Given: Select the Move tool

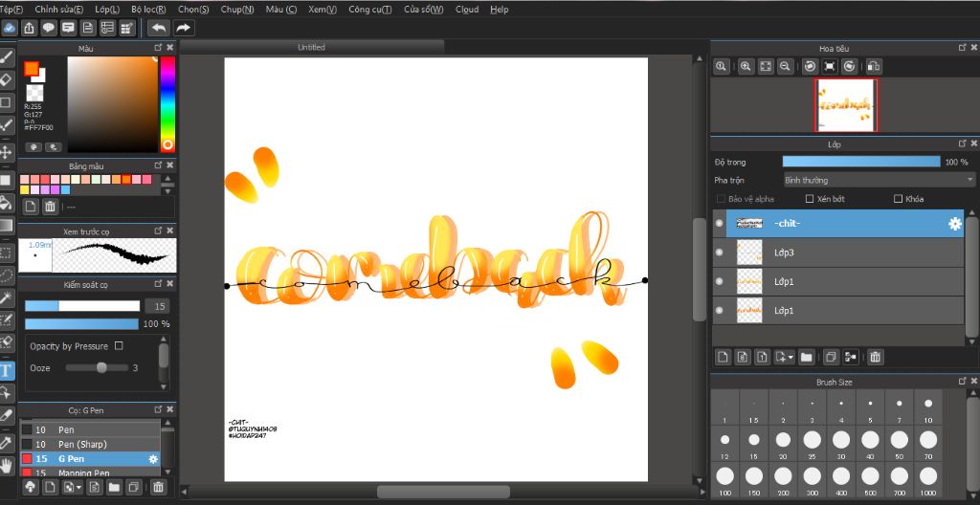Looking at the screenshot, I should [x=7, y=152].
